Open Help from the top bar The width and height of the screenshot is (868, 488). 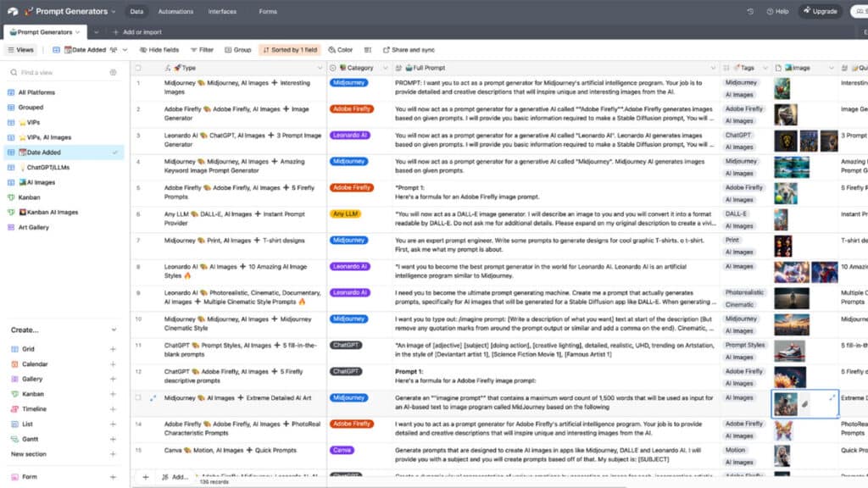778,11
